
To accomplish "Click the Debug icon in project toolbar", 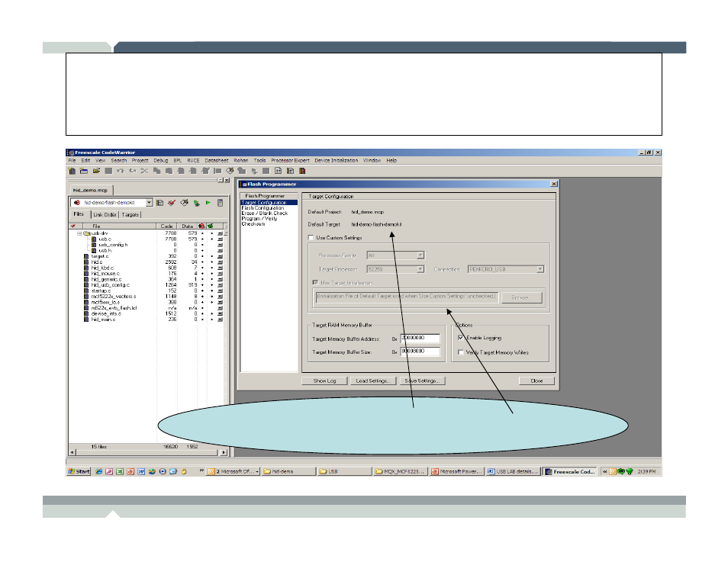I will click(196, 203).
